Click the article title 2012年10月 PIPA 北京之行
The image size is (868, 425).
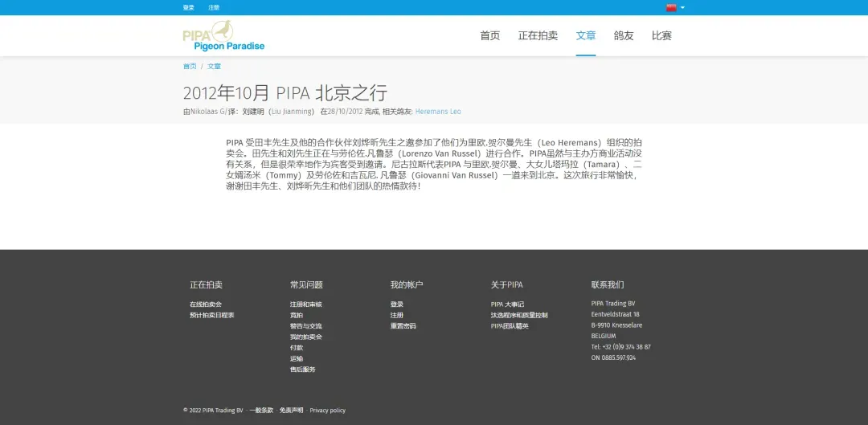tap(285, 92)
